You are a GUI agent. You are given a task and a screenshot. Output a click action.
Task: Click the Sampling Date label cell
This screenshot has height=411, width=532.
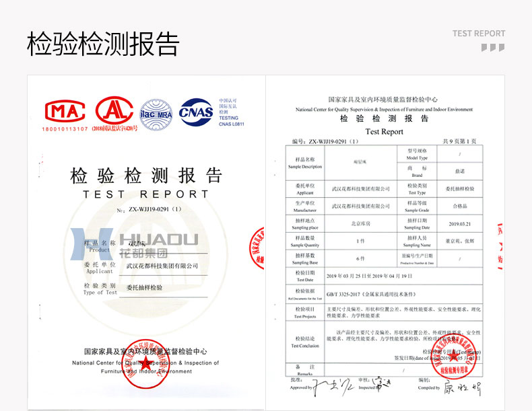[417, 224]
